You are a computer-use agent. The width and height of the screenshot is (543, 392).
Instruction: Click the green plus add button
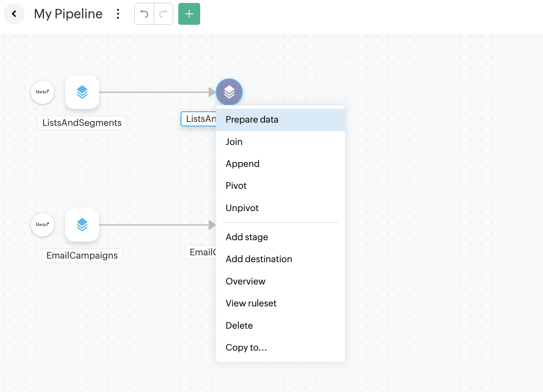189,14
